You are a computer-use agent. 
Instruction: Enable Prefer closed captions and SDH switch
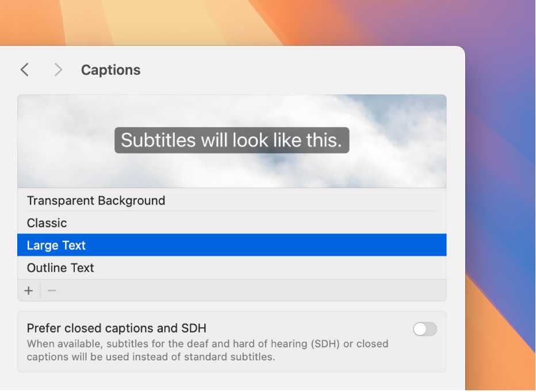(425, 329)
